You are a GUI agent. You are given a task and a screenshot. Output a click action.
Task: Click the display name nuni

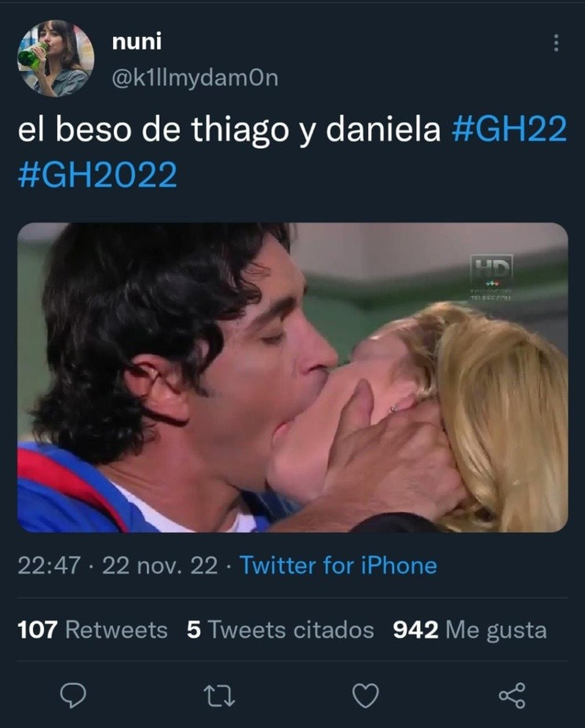click(x=136, y=41)
